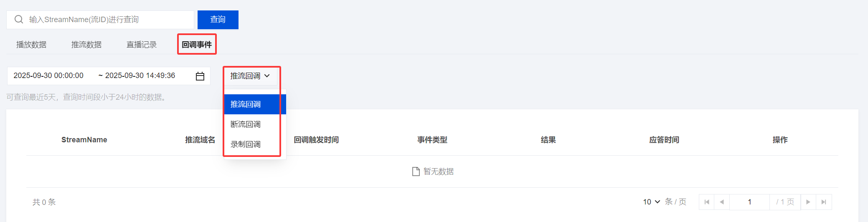Switch to the 播放数据 tab
The height and width of the screenshot is (222, 868).
coord(31,45)
